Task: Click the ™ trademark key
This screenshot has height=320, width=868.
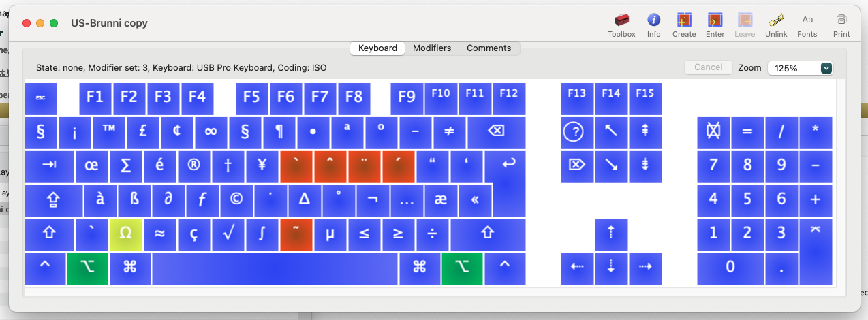Action: (109, 133)
